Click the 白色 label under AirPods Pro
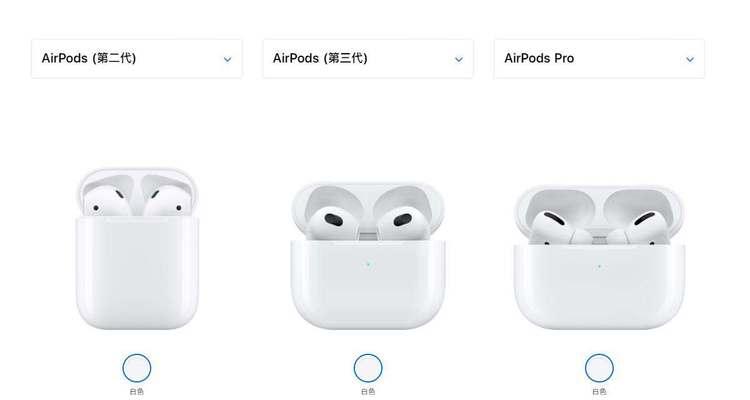 pyautogui.click(x=599, y=391)
